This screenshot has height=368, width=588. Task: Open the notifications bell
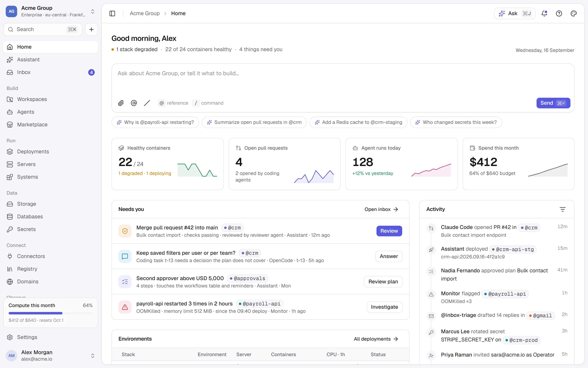544,13
